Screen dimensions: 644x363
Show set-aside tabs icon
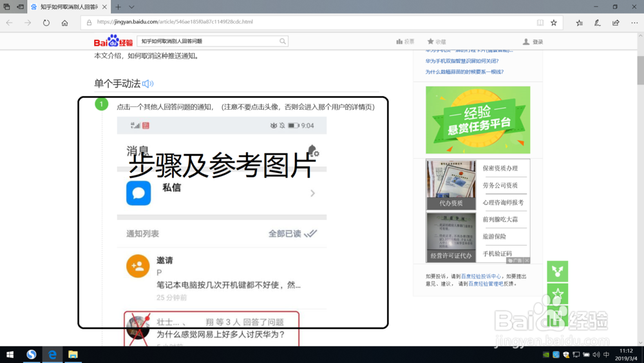6,6
